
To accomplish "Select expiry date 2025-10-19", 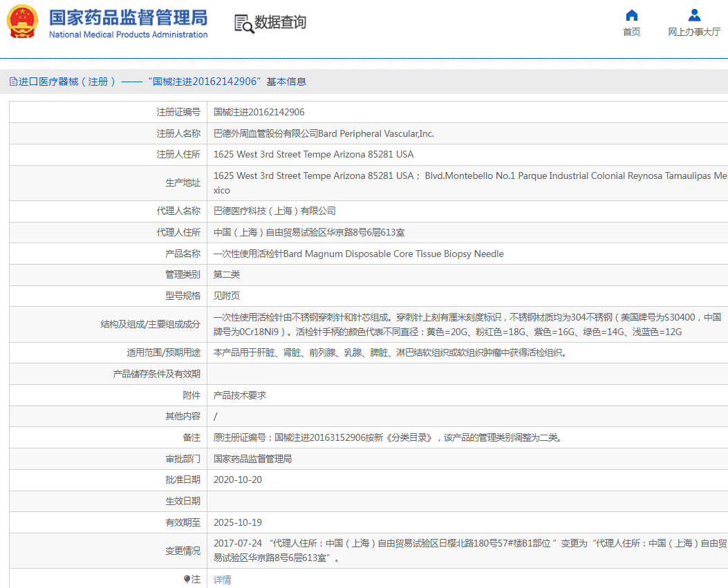I will 238,522.
